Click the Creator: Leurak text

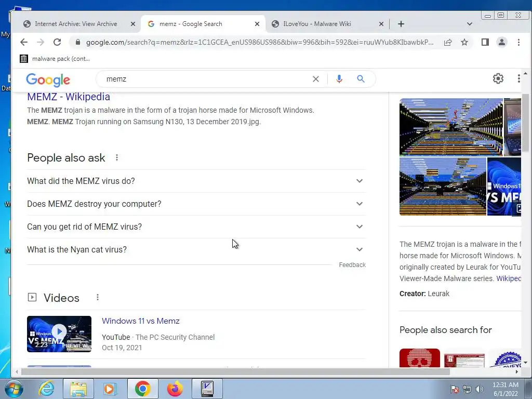click(x=424, y=294)
